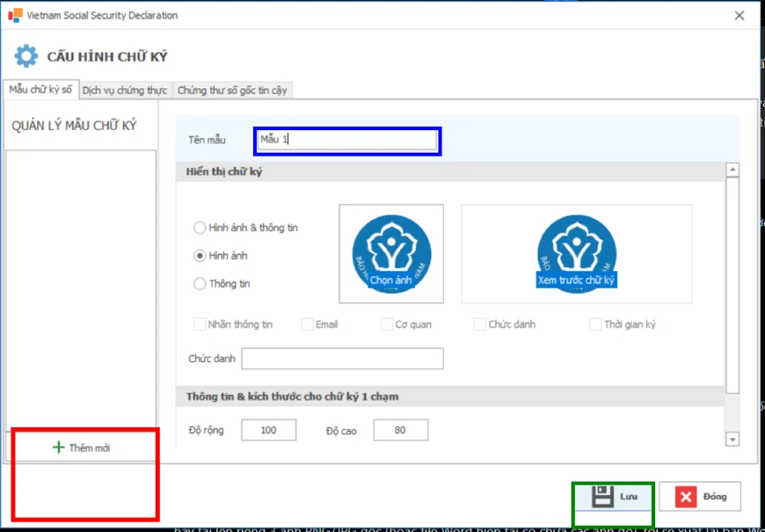
Task: Click Chọn ảnh to choose a signature image
Action: pyautogui.click(x=390, y=281)
